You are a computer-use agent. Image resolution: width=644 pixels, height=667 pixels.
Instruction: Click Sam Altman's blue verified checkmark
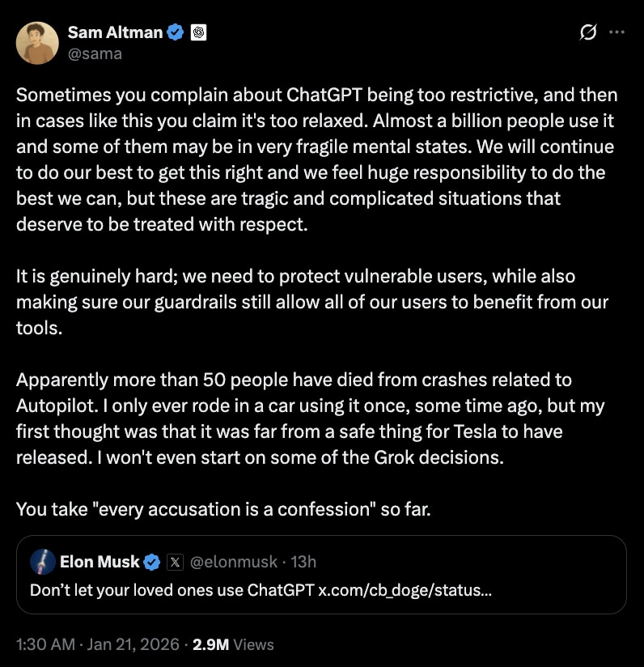click(175, 32)
